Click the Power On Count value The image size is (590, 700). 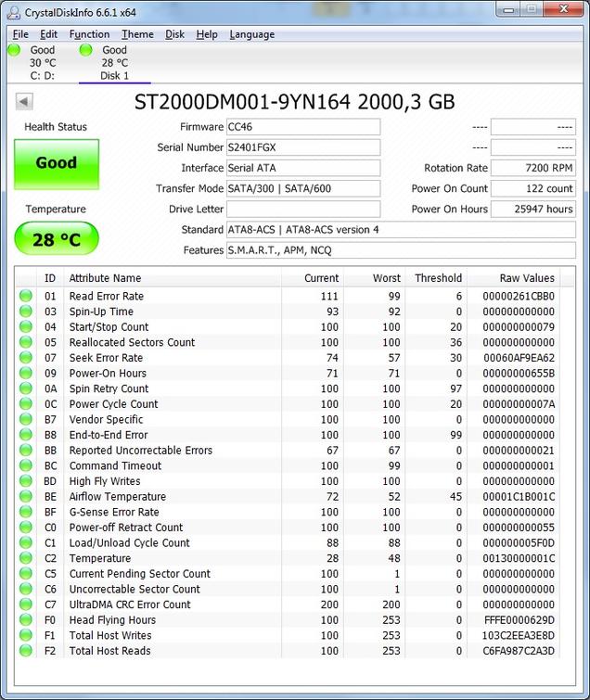click(533, 188)
